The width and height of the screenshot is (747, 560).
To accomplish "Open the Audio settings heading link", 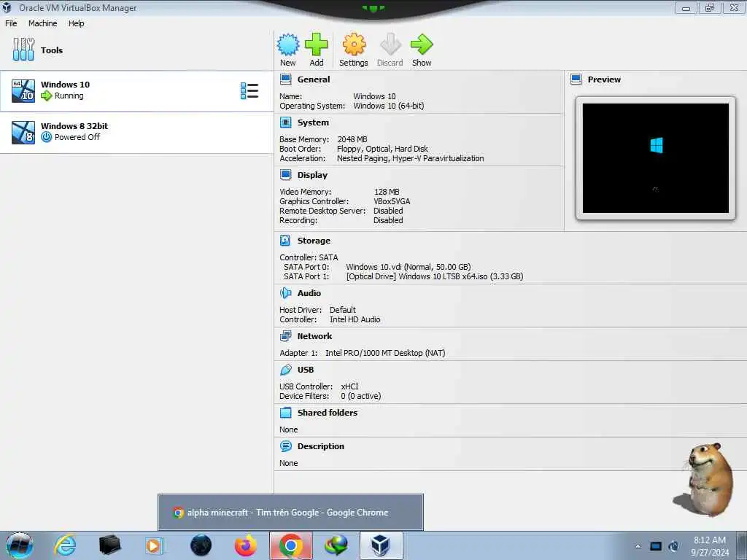I will coord(309,293).
